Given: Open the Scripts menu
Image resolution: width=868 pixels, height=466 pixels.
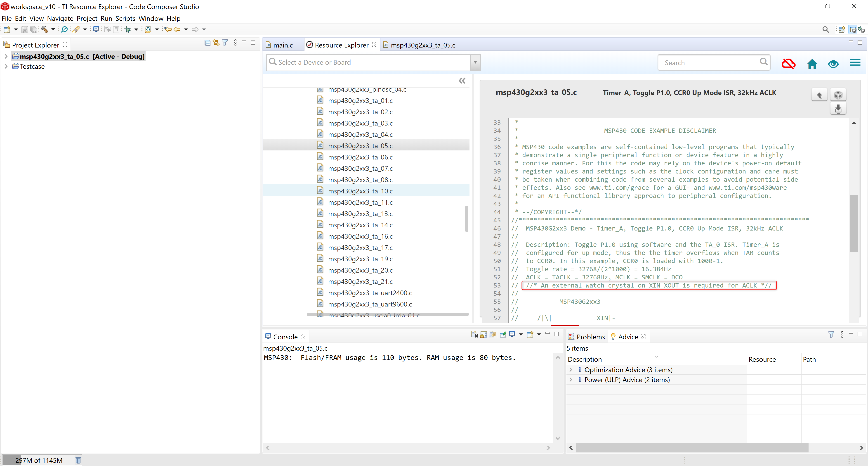Looking at the screenshot, I should click(125, 19).
